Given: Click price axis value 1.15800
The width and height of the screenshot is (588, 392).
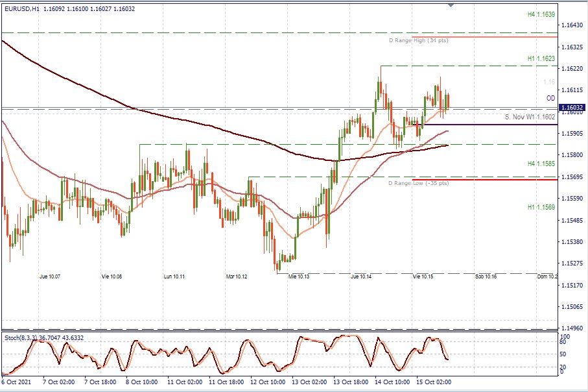Looking at the screenshot, I should click(x=572, y=154).
